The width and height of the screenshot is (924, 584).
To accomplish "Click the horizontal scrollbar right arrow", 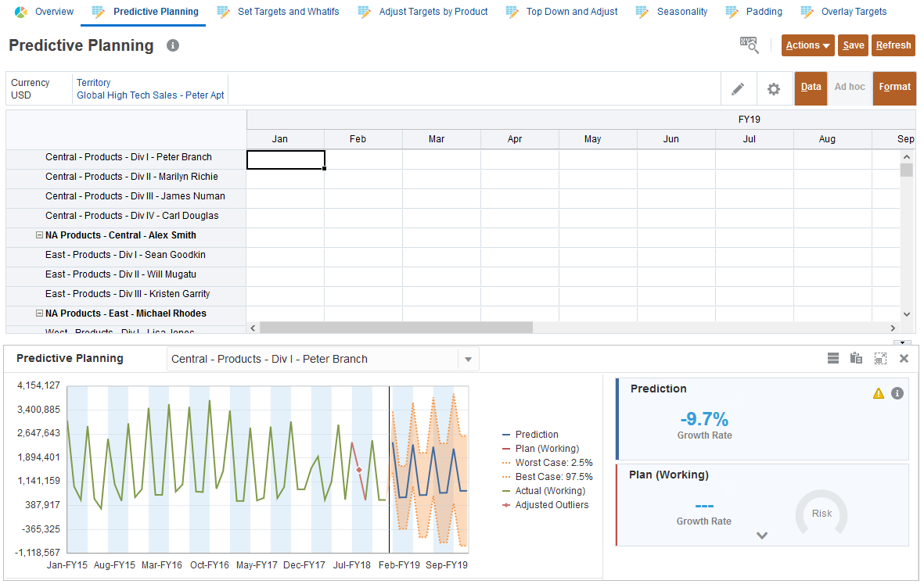I will [x=893, y=328].
